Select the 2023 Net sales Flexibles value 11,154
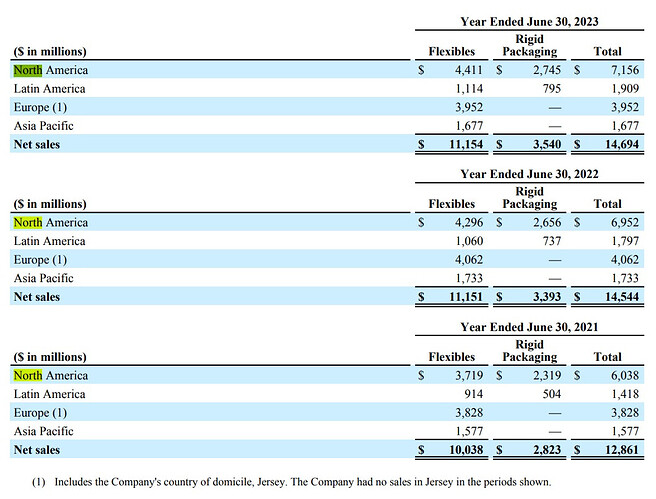This screenshot has width=656, height=499. click(x=466, y=144)
